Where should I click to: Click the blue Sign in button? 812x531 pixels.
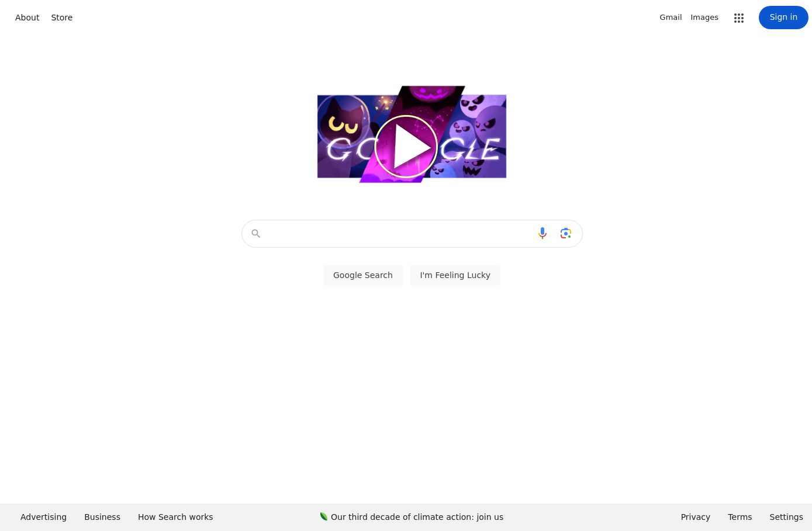[x=783, y=18]
